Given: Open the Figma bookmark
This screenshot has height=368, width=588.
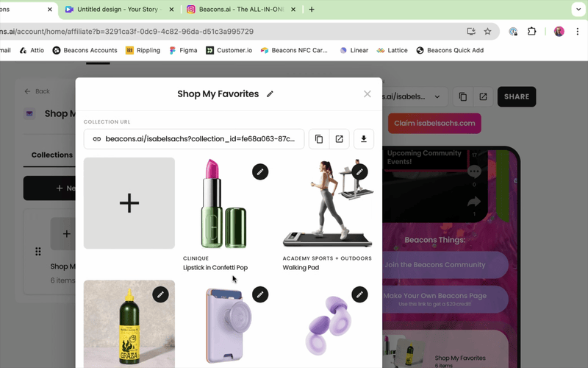Looking at the screenshot, I should click(183, 50).
